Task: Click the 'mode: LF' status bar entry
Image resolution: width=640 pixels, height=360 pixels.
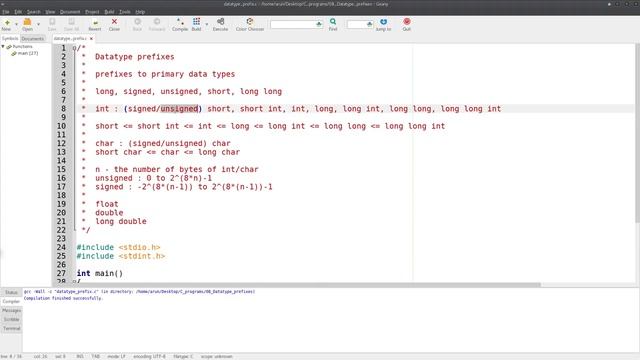Action: [x=116, y=356]
